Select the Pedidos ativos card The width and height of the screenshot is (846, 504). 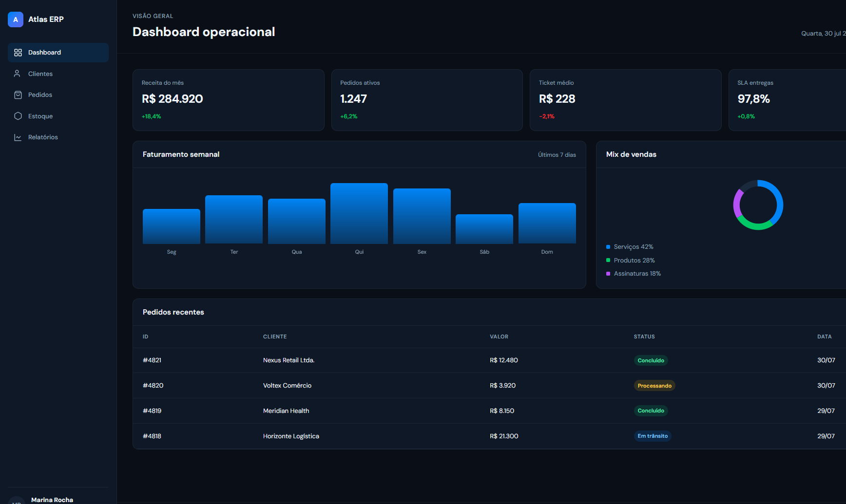coord(427,100)
